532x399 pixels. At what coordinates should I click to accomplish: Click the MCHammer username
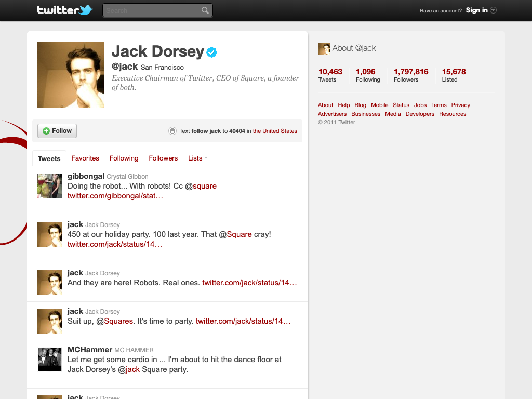click(x=90, y=350)
